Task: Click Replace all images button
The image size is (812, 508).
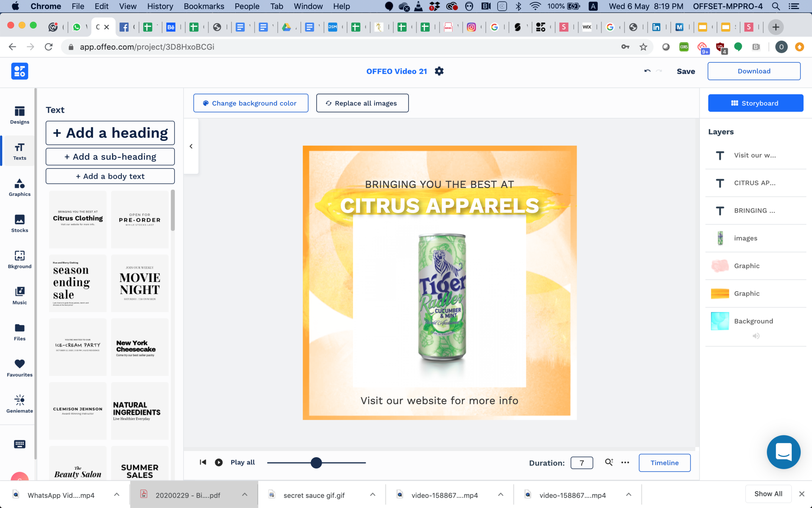Action: (362, 103)
